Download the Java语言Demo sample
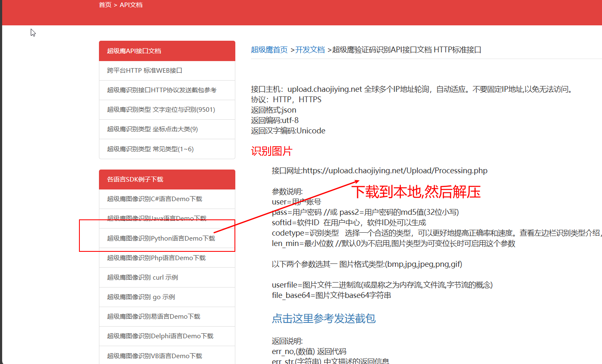602x364 pixels. pos(156,219)
